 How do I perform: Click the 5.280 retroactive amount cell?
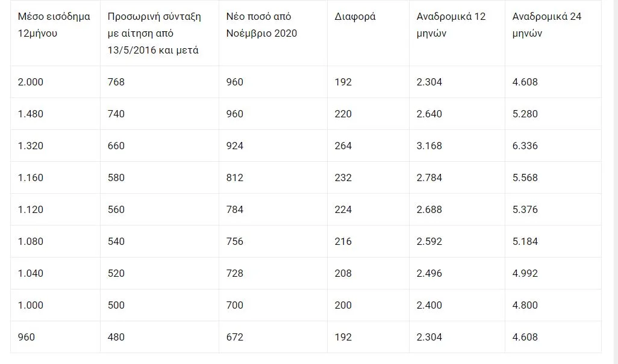pyautogui.click(x=525, y=114)
